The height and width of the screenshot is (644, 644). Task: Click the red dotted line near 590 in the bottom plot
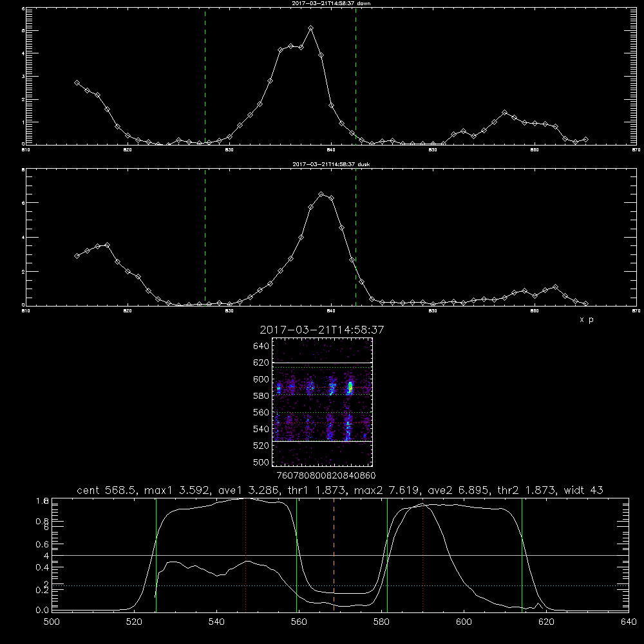[422, 554]
